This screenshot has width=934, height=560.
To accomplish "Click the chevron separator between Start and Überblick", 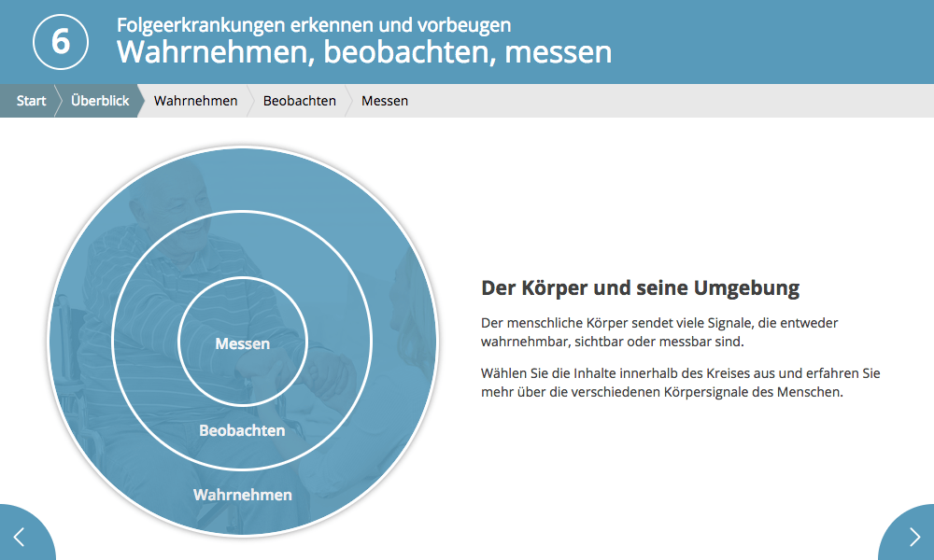I will 57,101.
